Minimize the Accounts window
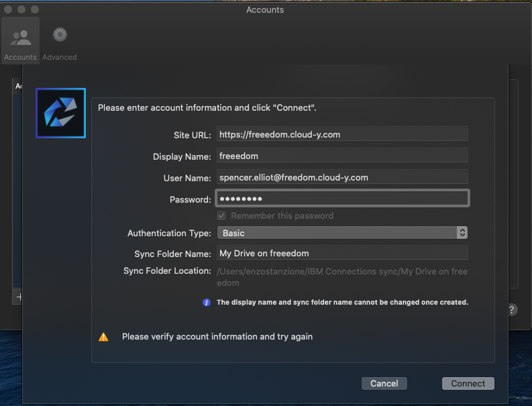Viewport: 532px width, 406px height. (x=21, y=9)
